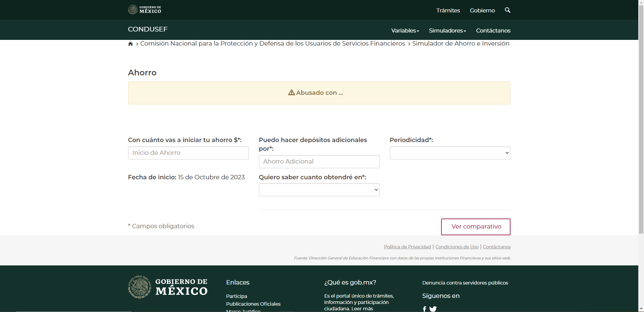Open the Periodicidad dropdown
The width and height of the screenshot is (644, 312).
click(x=450, y=153)
